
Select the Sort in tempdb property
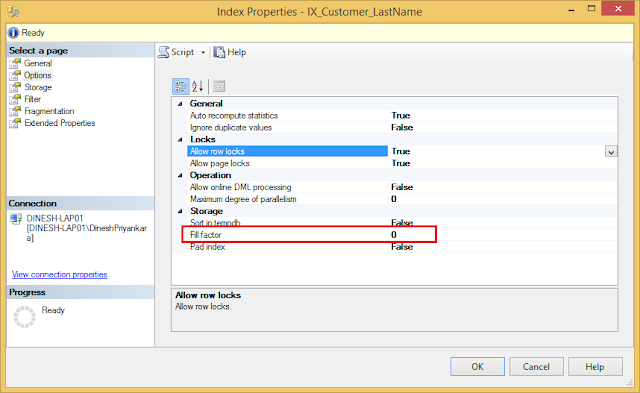click(x=402, y=223)
